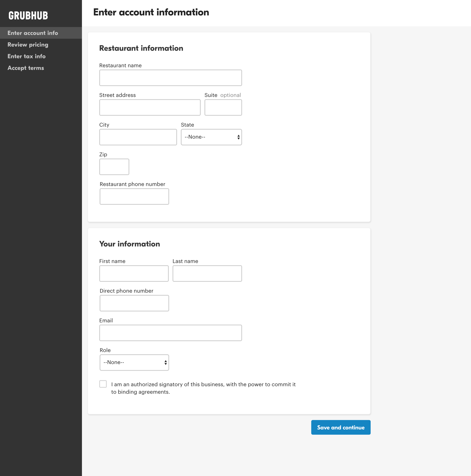Navigate to Review pricing step
471x476 pixels.
click(28, 45)
